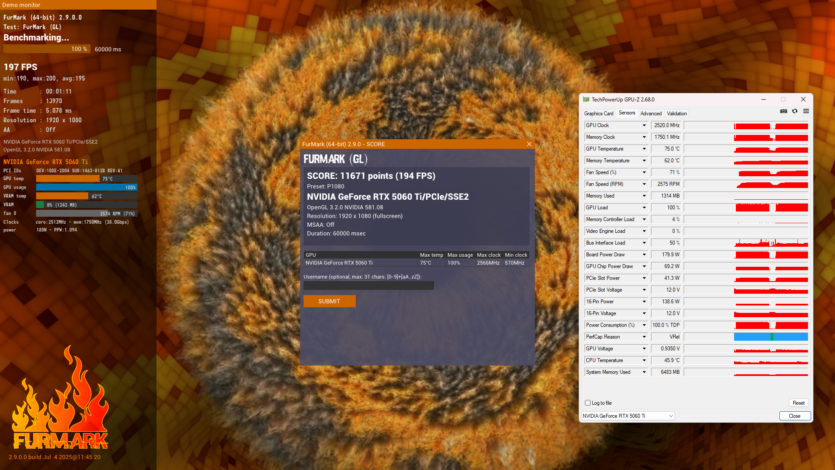Open the GPU Load sensor dropdown
Screen dimensions: 835x470
[x=643, y=208]
